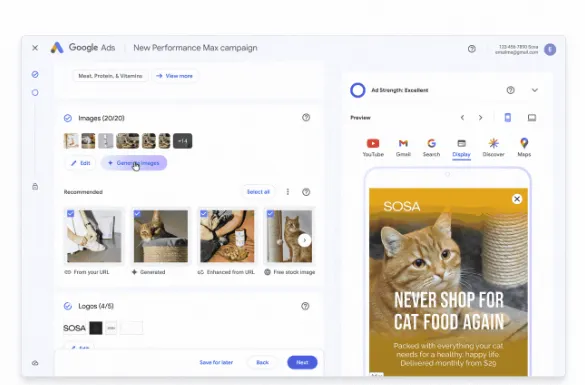This screenshot has width=585, height=385.
Task: Click the SOSA text logo thumbnail
Action: pos(74,328)
